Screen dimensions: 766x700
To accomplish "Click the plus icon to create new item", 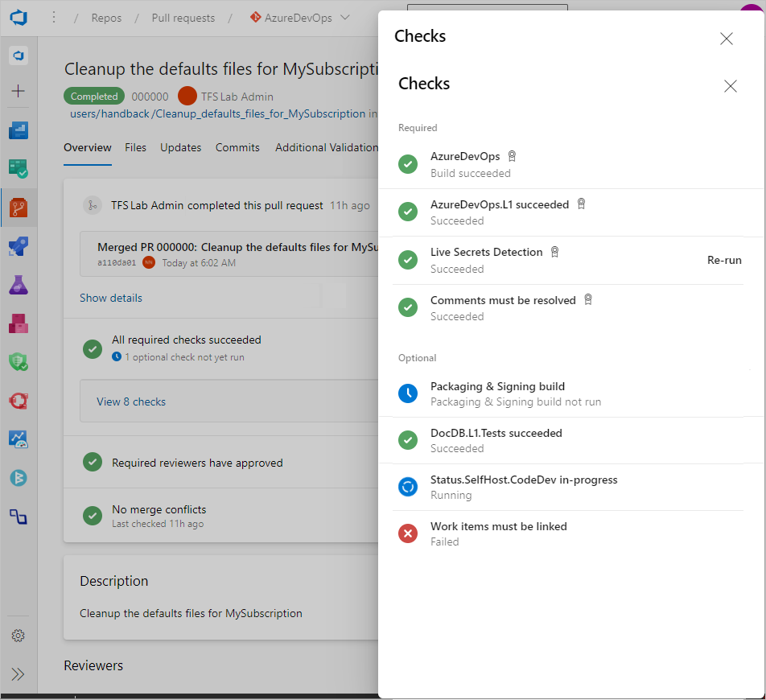I will coord(18,91).
